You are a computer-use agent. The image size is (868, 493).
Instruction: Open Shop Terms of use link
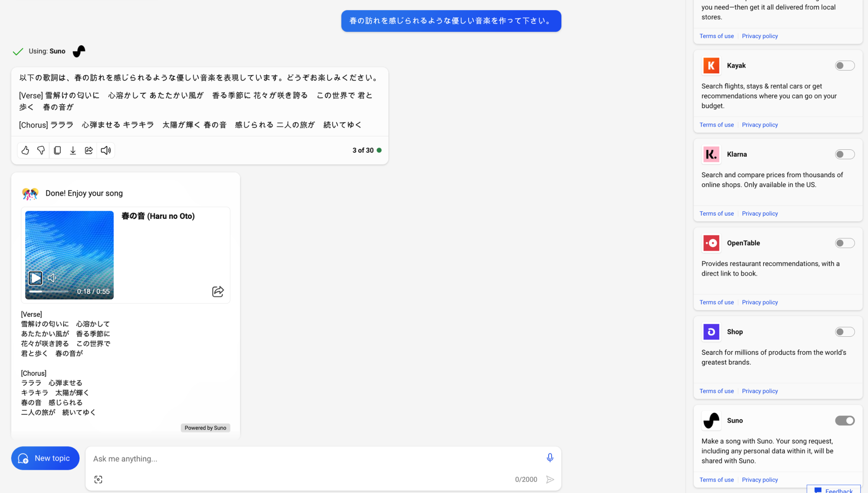(x=717, y=391)
